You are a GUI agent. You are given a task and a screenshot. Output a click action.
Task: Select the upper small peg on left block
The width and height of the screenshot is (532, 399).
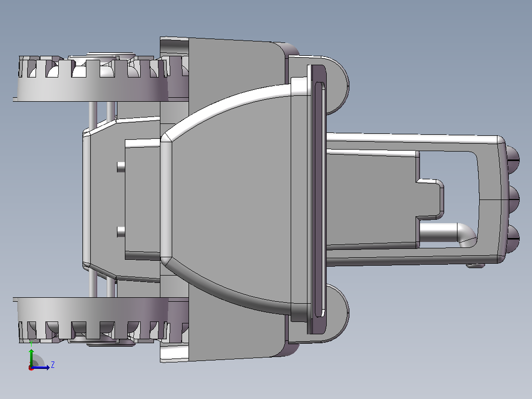(121, 167)
